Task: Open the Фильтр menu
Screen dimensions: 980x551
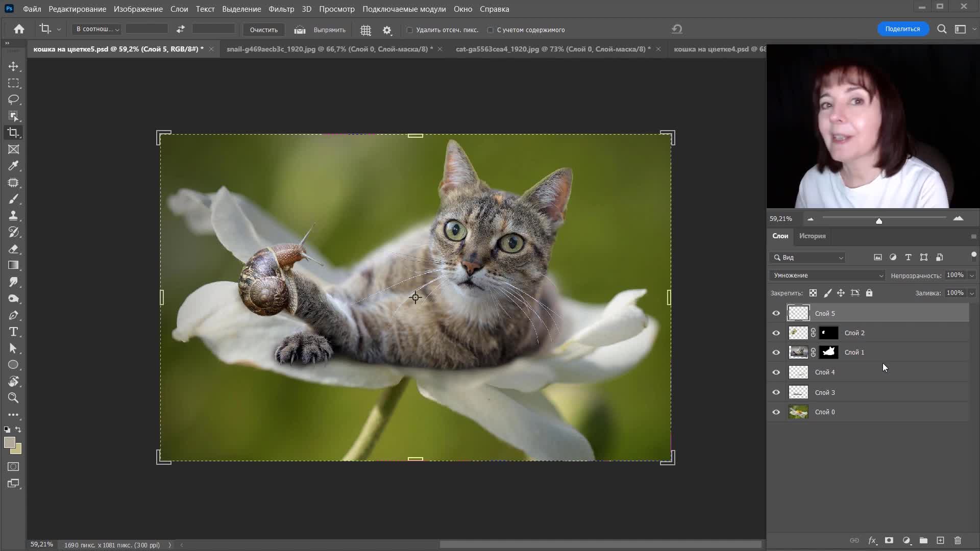Action: click(281, 9)
